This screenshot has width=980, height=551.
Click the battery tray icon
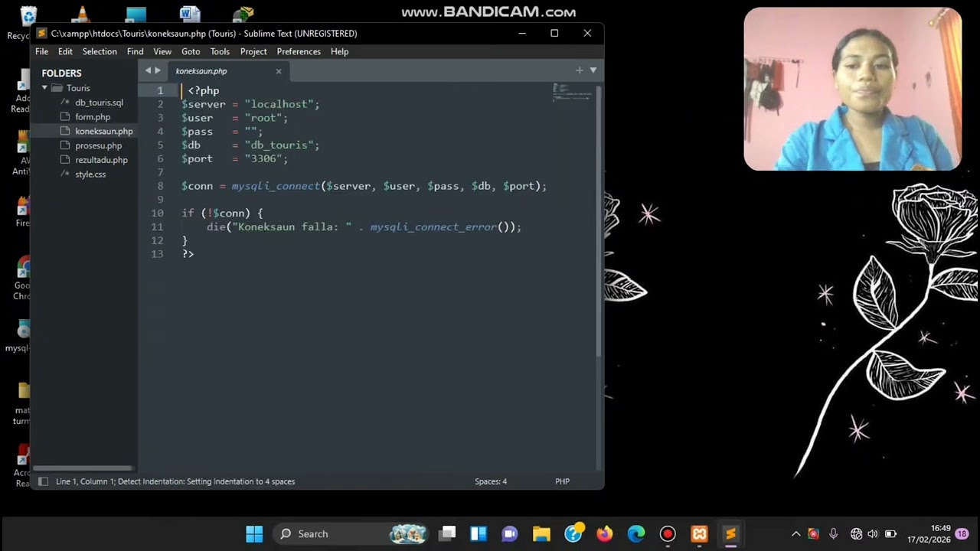click(x=890, y=533)
